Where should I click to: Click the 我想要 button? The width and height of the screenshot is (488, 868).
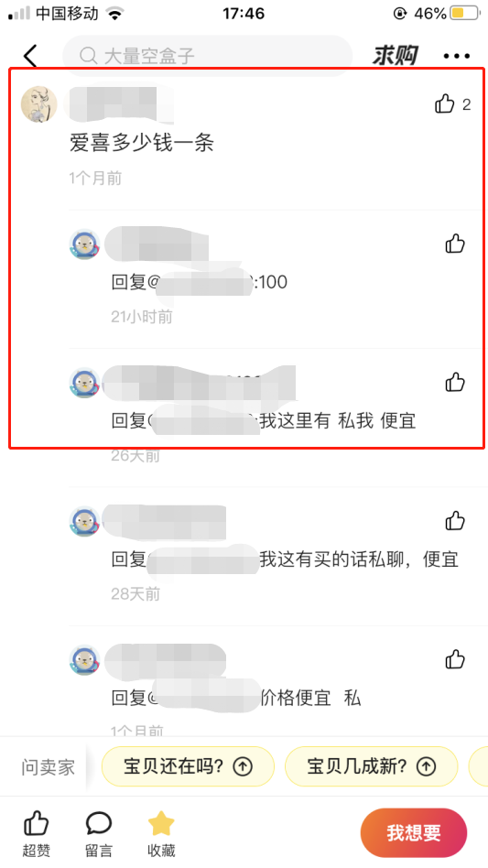pyautogui.click(x=413, y=832)
